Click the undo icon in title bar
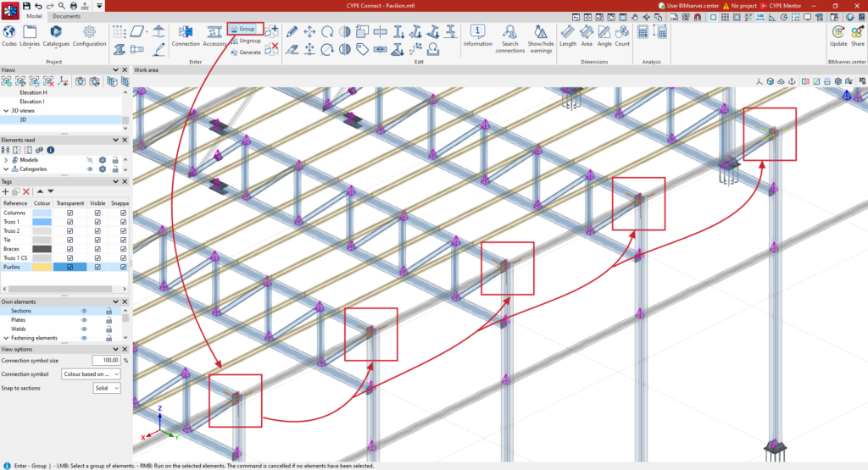 click(x=38, y=6)
